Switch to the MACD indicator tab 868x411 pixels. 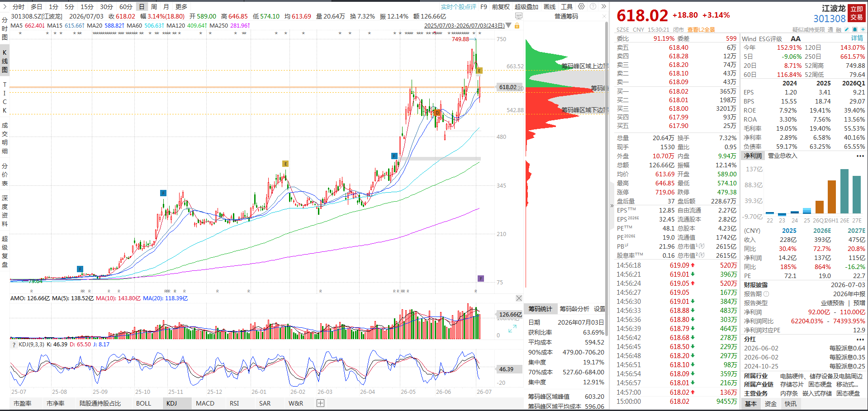tap(205, 403)
